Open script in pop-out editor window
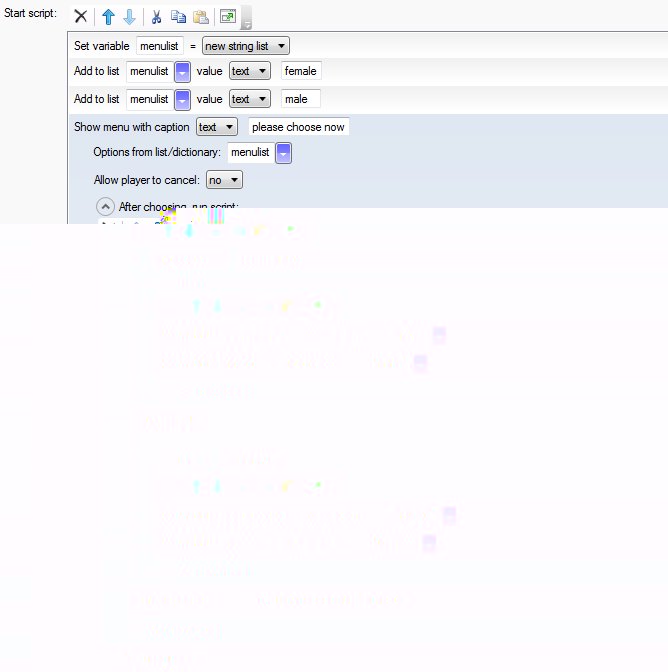The width and height of the screenshot is (668, 672). [227, 17]
